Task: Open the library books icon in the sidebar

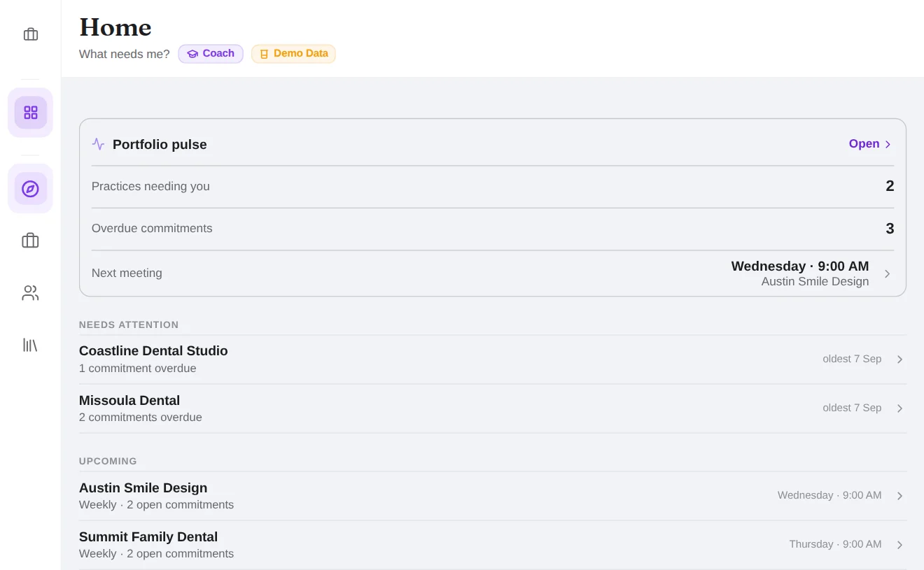Action: (30, 345)
